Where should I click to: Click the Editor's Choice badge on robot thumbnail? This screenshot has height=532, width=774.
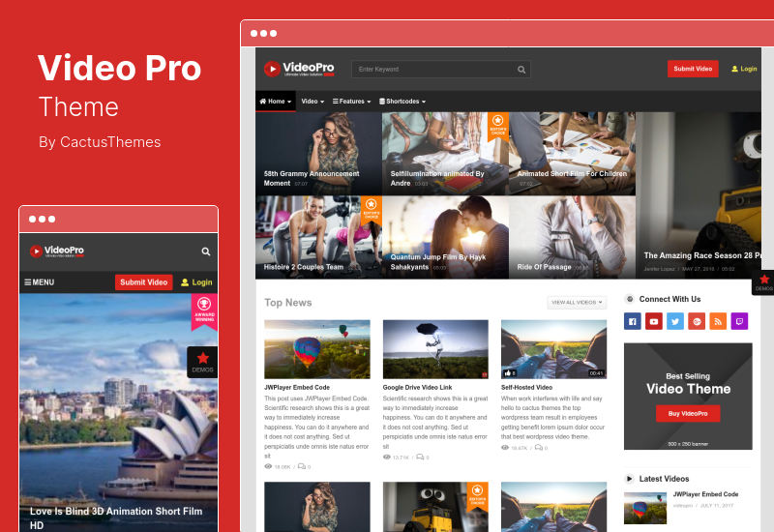coord(477,495)
